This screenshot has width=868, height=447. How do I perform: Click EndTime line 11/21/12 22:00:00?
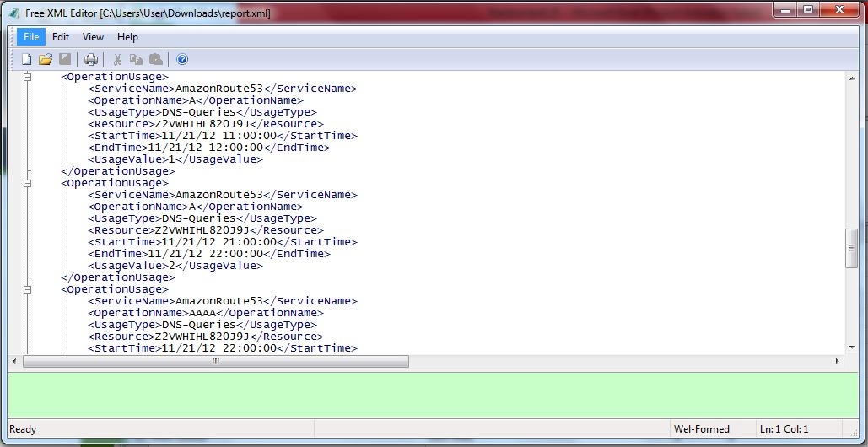click(208, 254)
